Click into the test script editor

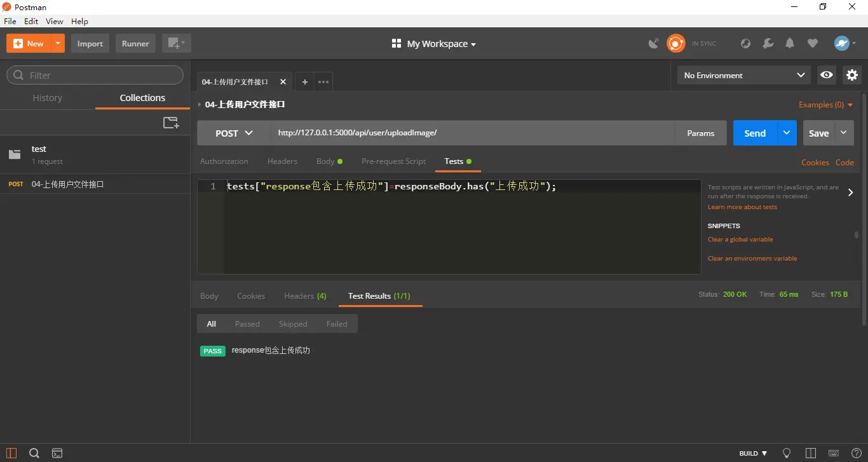point(463,226)
